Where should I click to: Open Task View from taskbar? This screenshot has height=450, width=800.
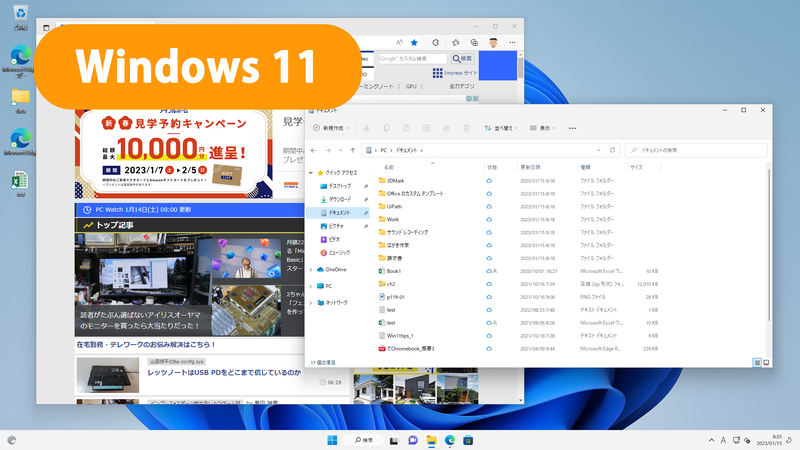click(x=394, y=440)
